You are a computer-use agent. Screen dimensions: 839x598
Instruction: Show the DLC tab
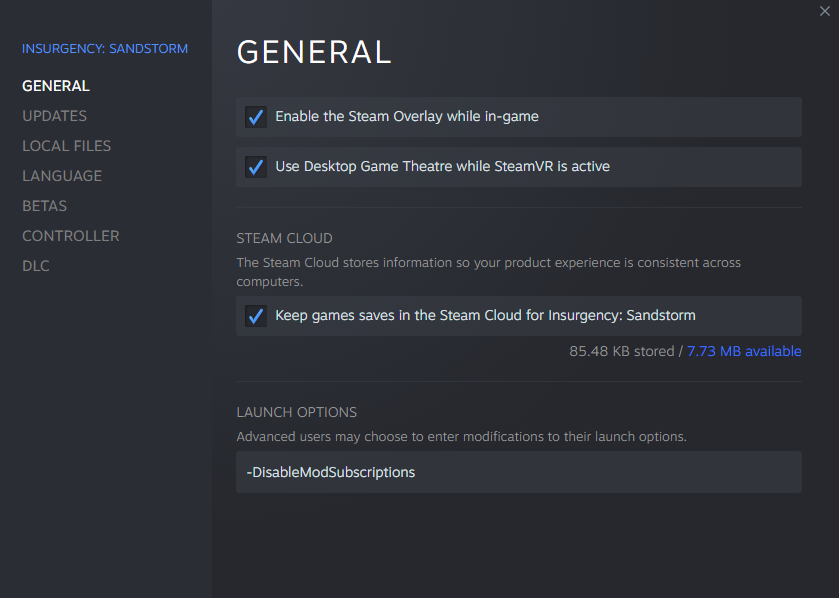click(36, 266)
